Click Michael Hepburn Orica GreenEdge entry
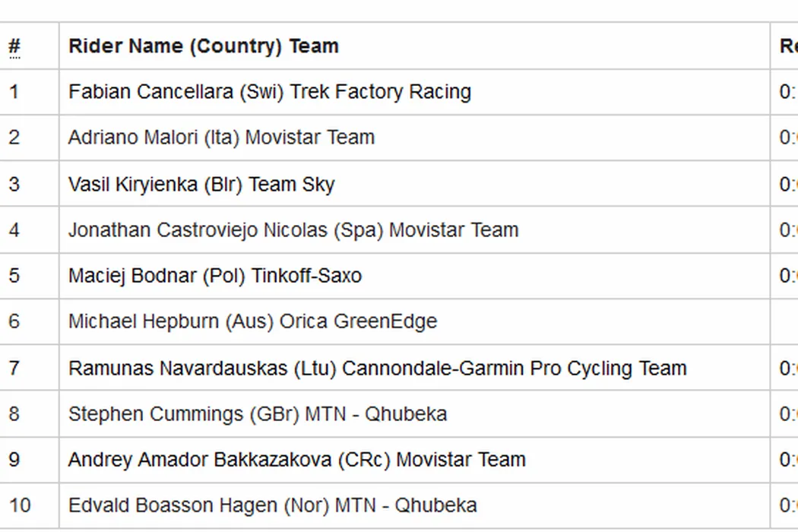Image resolution: width=798 pixels, height=532 pixels. tap(252, 321)
